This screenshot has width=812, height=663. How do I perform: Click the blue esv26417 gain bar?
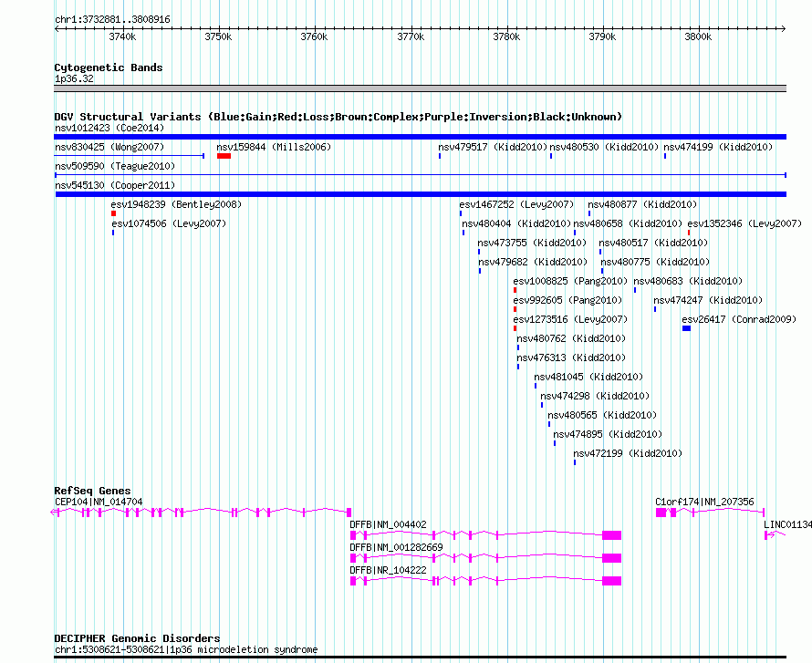pos(686,328)
